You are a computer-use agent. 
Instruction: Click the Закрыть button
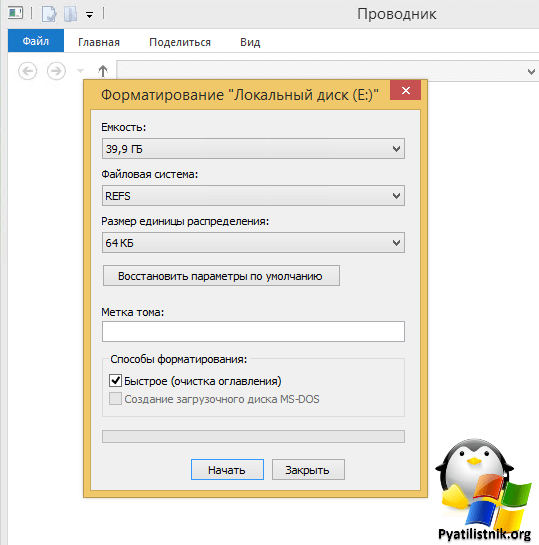[308, 470]
